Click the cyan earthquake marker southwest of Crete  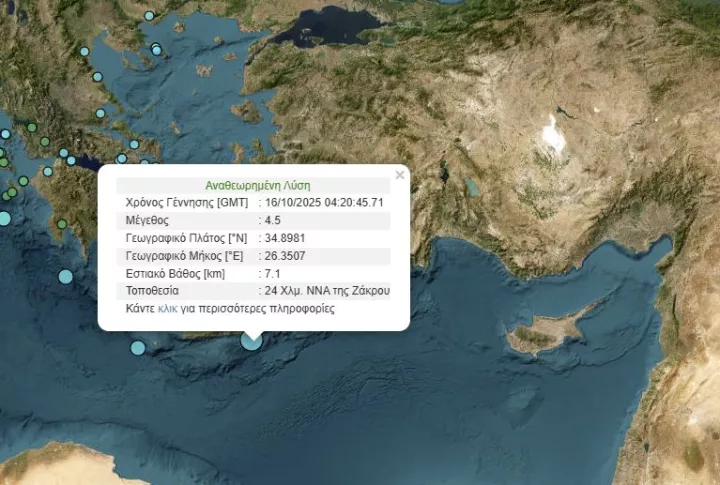(138, 347)
